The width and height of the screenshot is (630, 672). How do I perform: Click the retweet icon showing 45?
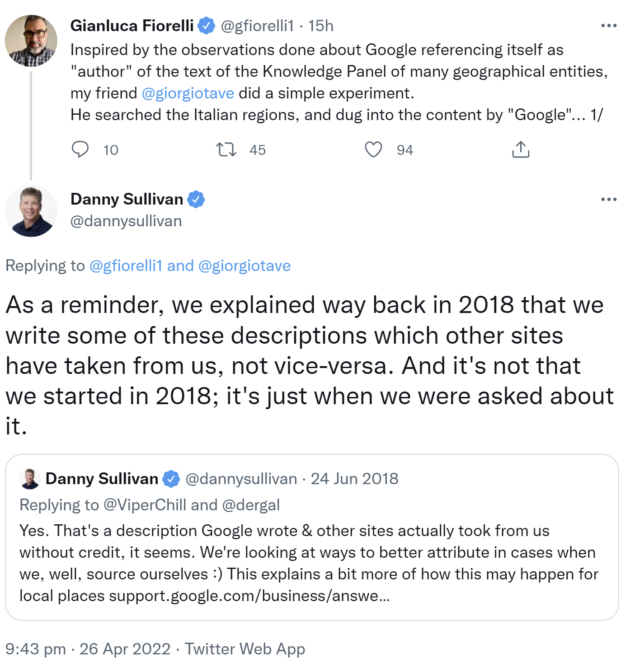click(x=226, y=149)
